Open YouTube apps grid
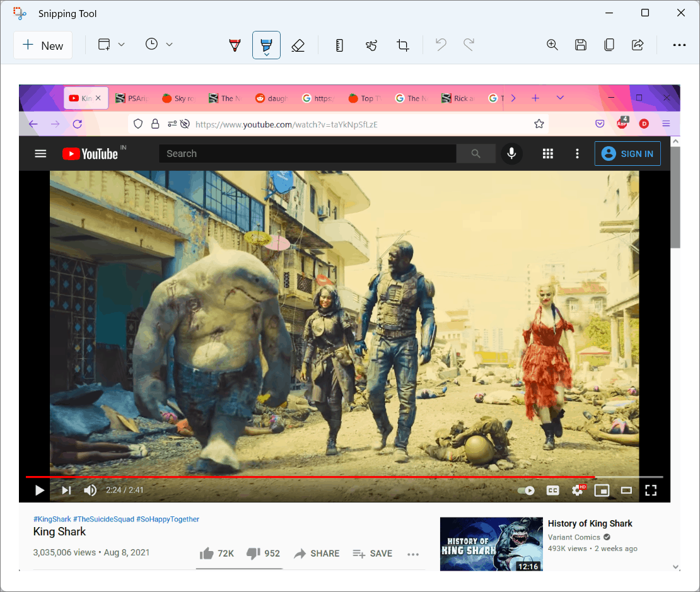700x592 pixels. click(x=548, y=154)
